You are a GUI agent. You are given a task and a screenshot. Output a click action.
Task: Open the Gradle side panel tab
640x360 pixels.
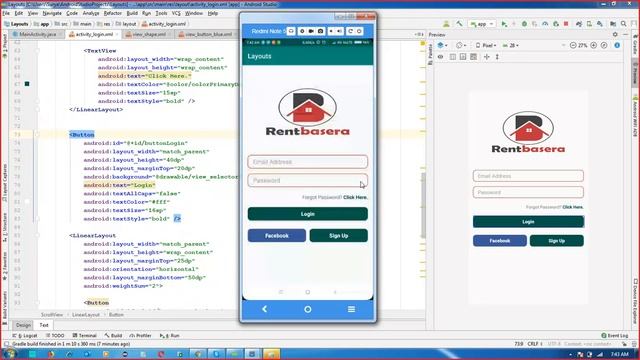[636, 45]
